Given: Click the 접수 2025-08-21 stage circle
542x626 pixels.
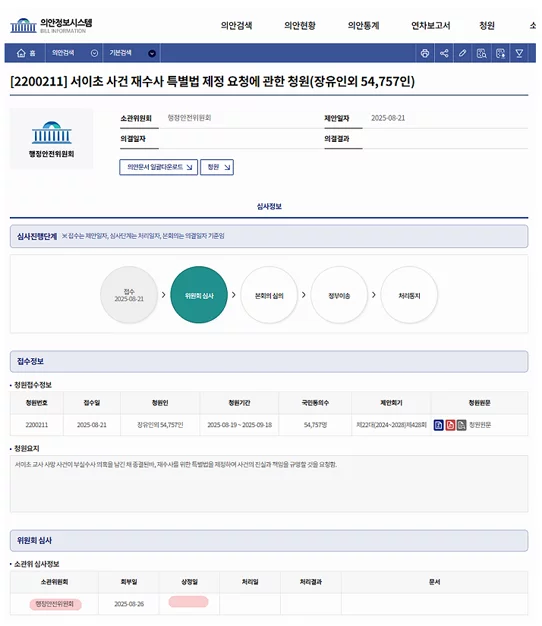Looking at the screenshot, I should 129,295.
